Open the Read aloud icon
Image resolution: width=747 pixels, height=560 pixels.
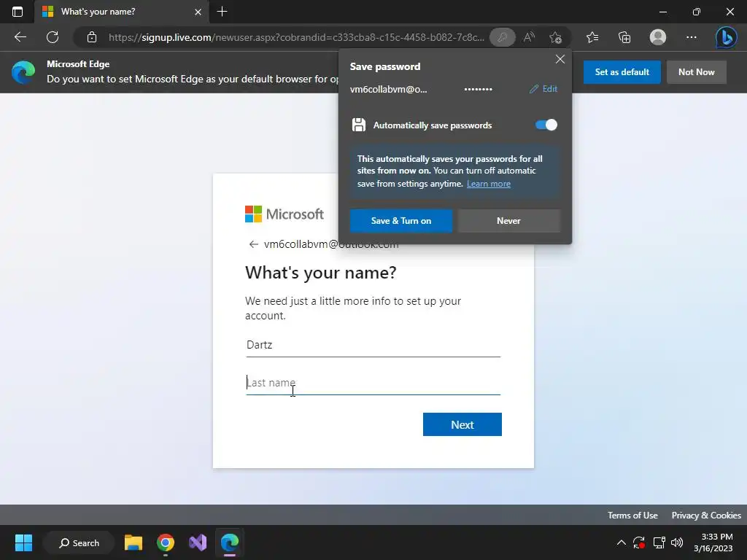point(529,37)
